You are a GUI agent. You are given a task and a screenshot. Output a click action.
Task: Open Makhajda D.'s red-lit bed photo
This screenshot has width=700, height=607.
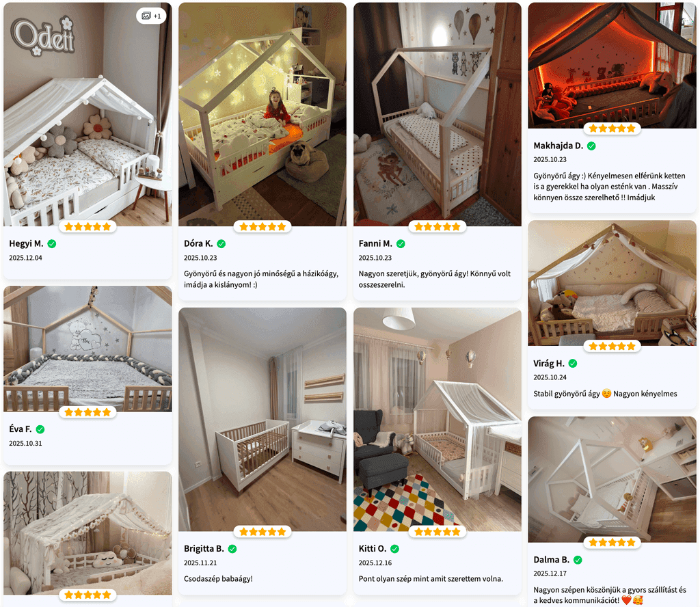[612, 66]
